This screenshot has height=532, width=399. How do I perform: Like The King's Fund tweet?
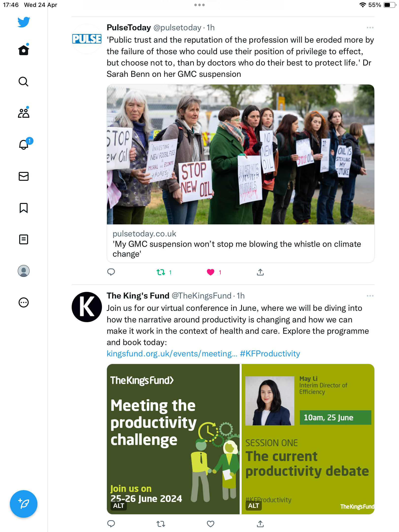point(211,524)
